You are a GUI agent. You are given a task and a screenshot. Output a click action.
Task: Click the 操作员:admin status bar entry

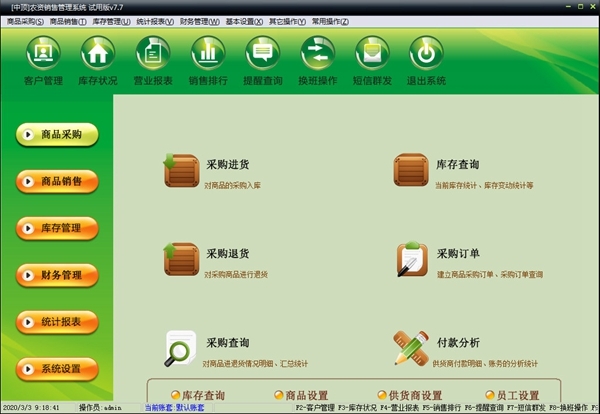pos(100,408)
